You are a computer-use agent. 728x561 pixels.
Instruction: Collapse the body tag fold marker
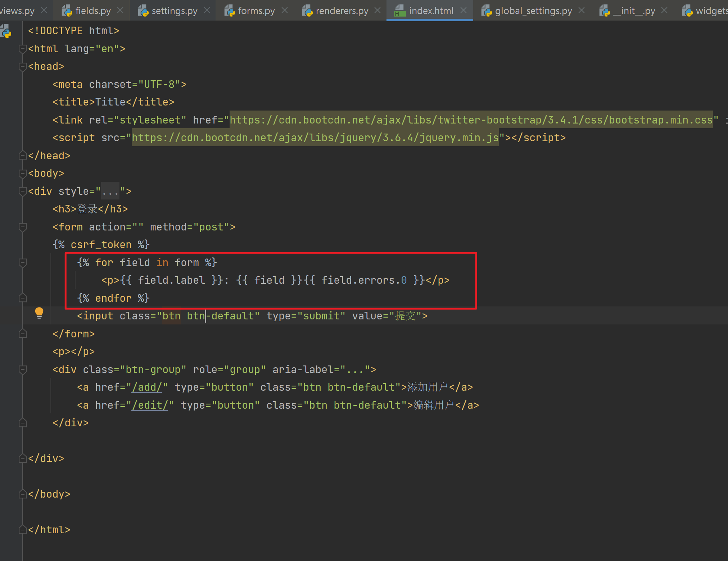point(22,174)
